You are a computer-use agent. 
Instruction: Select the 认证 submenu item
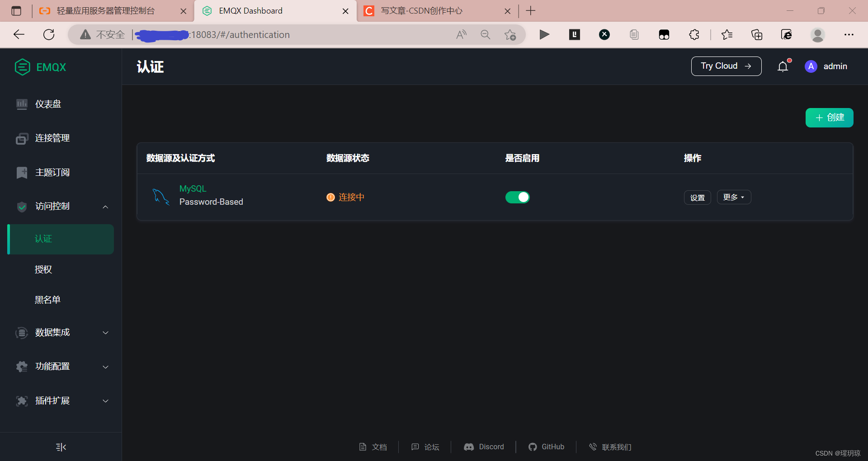click(x=61, y=239)
